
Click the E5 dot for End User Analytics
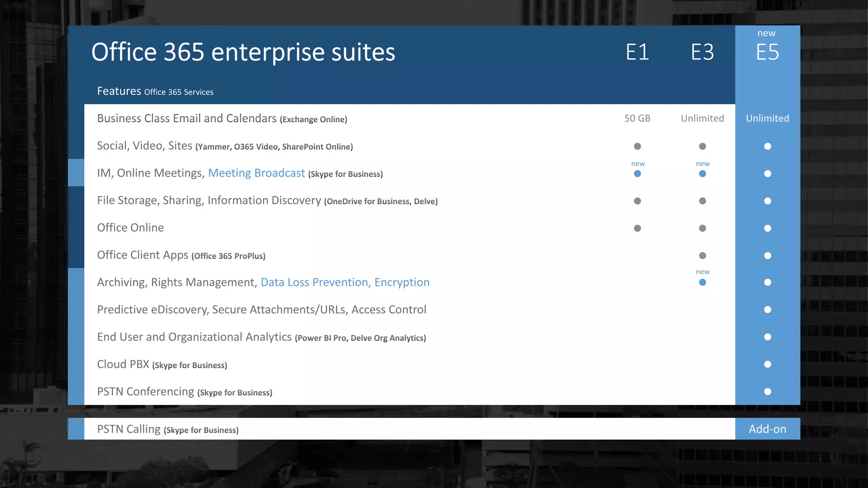tap(767, 337)
